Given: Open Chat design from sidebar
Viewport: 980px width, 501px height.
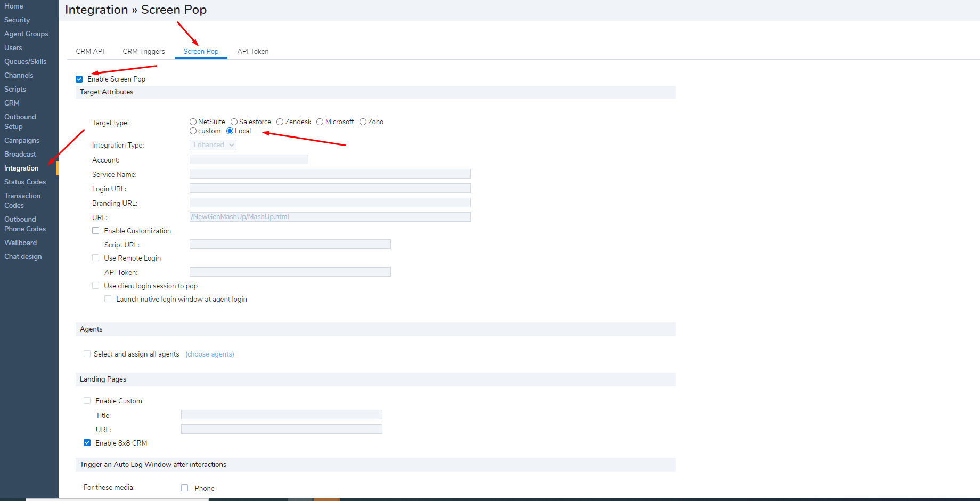Looking at the screenshot, I should click(23, 256).
